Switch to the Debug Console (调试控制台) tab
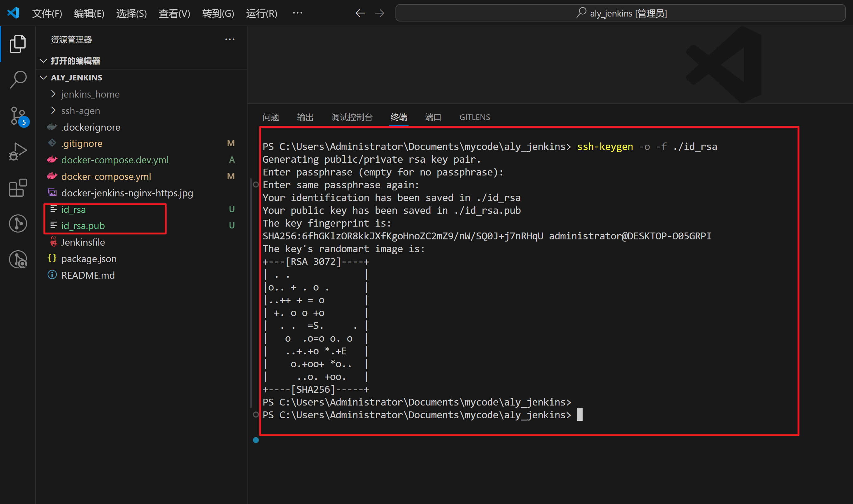The height and width of the screenshot is (504, 853). [x=352, y=117]
